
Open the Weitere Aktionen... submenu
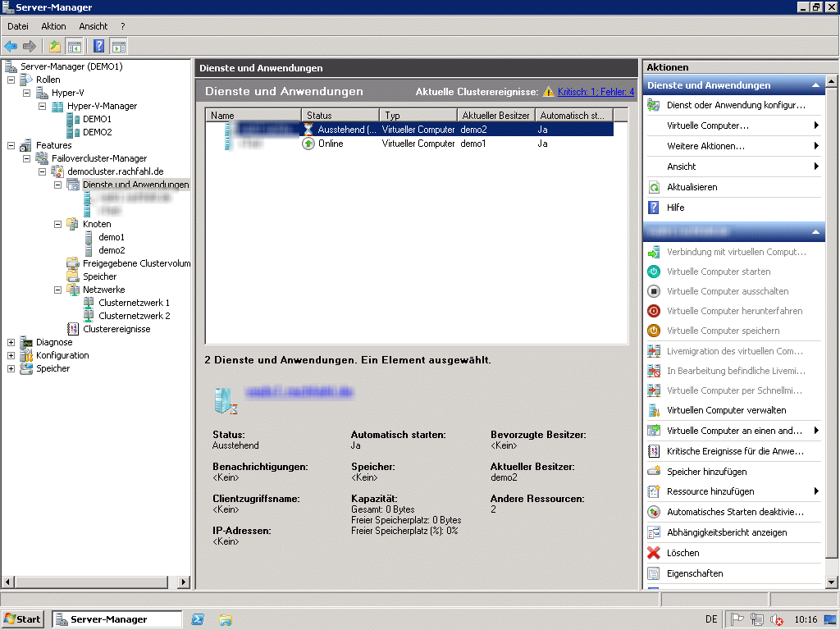click(734, 146)
